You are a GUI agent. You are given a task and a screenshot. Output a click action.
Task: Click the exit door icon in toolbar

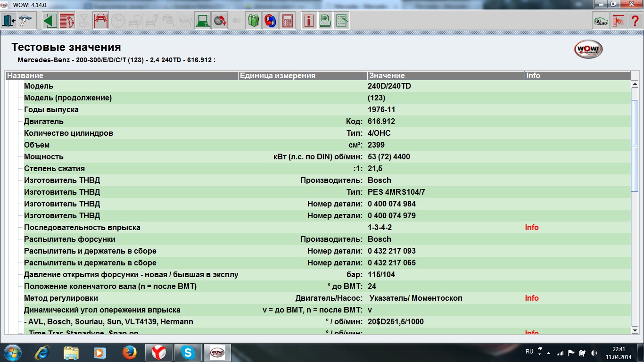[x=9, y=21]
